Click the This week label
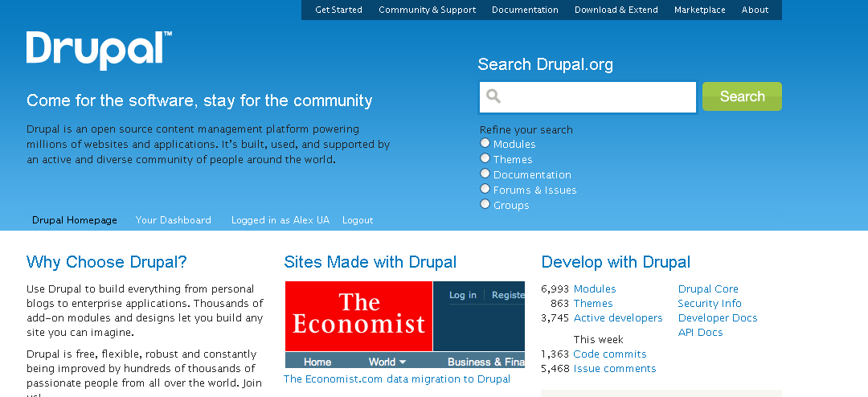The image size is (868, 397). pos(599,339)
